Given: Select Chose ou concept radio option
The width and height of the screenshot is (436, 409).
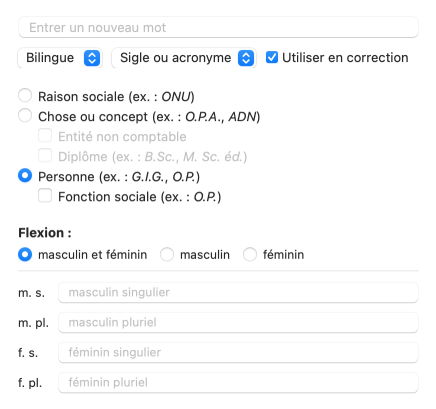Looking at the screenshot, I should click(25, 116).
